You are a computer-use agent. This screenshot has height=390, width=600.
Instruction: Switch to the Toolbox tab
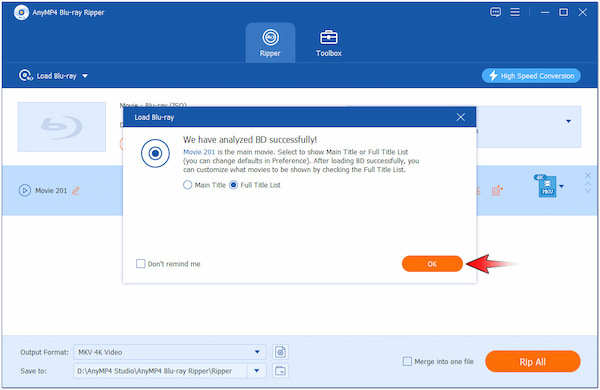click(329, 42)
